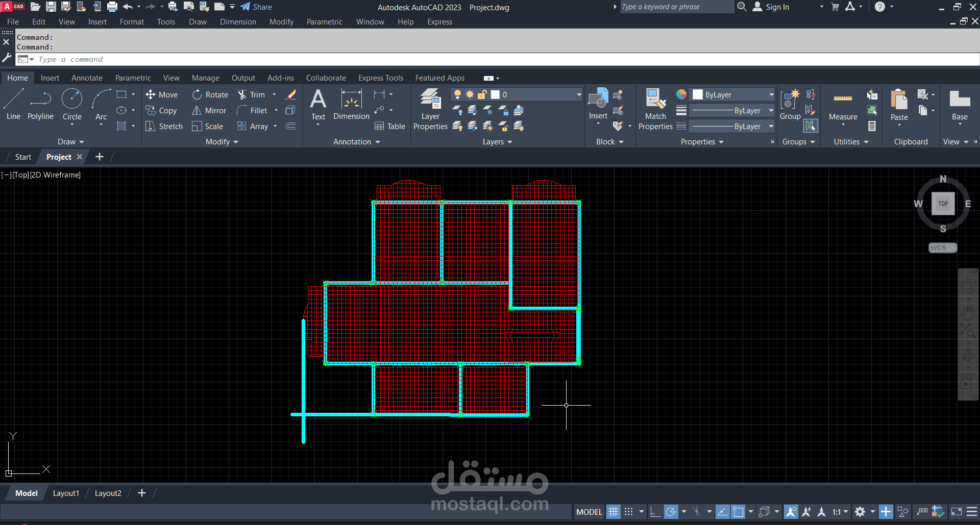Expand the Draw panel
Screen dimensions: 980x525
click(x=70, y=141)
